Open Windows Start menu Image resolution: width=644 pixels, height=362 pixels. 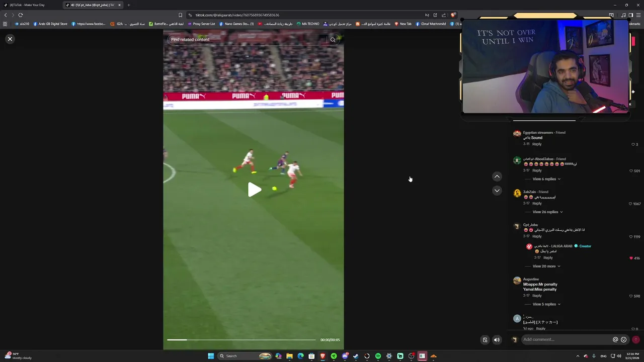[211, 356]
